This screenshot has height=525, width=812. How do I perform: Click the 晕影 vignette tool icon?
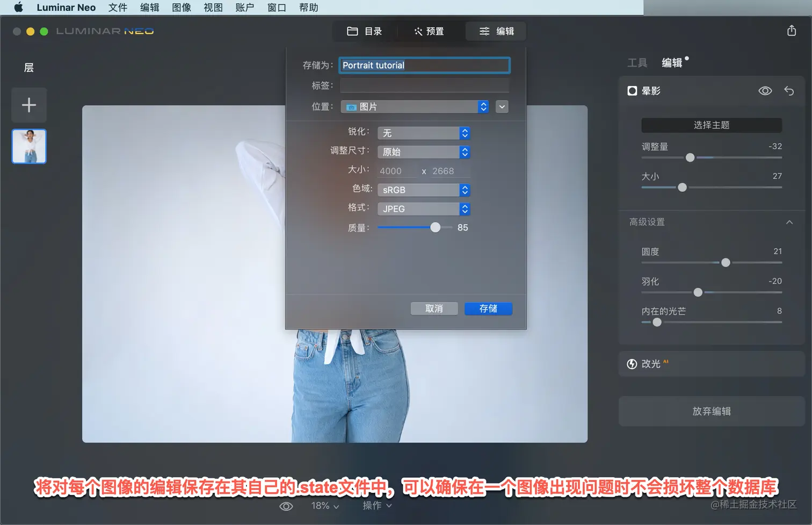coord(632,91)
